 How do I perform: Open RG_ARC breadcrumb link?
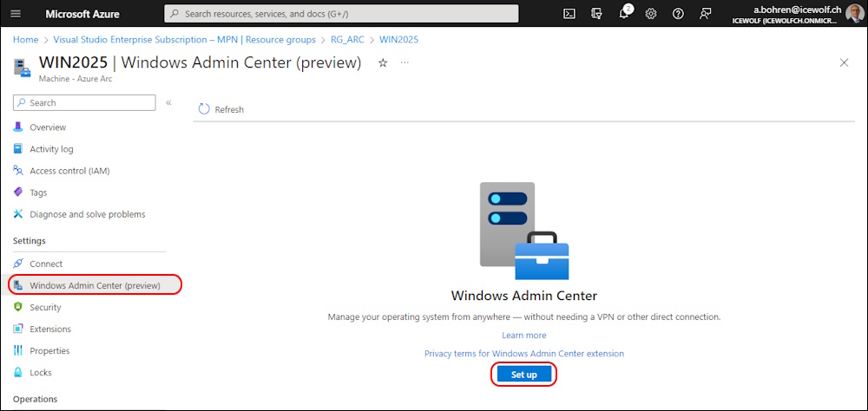click(348, 40)
